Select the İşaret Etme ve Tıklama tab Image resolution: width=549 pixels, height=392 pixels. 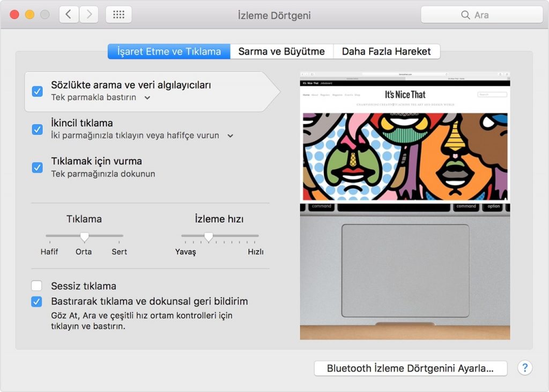pyautogui.click(x=168, y=51)
